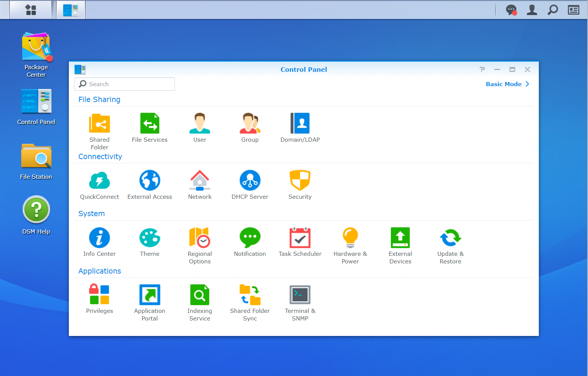Click the Control Panel title-bar icon
Image resolution: width=588 pixels, height=376 pixels.
pyautogui.click(x=80, y=70)
